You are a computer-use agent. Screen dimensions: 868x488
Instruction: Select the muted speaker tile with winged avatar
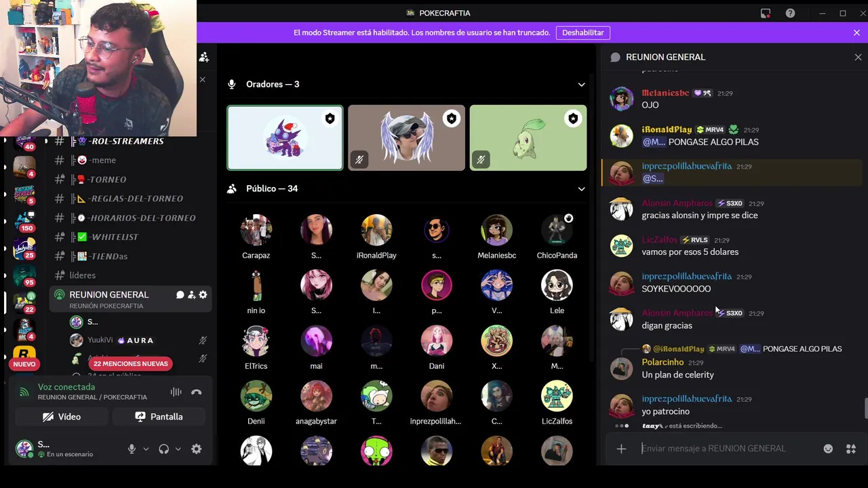(x=406, y=138)
